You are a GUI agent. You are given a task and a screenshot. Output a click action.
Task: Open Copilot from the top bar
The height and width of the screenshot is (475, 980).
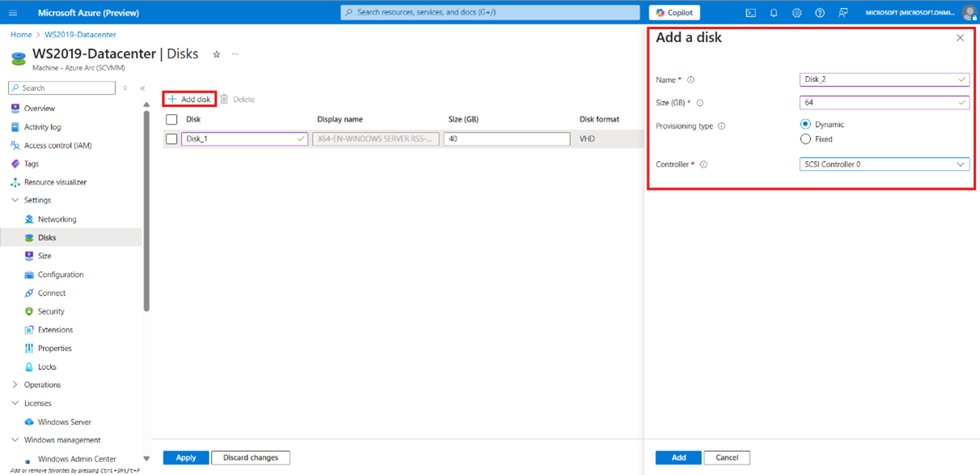coord(674,13)
